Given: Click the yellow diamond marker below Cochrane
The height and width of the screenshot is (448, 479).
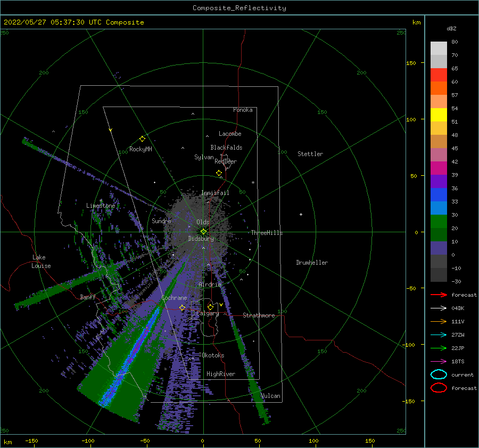Looking at the screenshot, I should [182, 307].
